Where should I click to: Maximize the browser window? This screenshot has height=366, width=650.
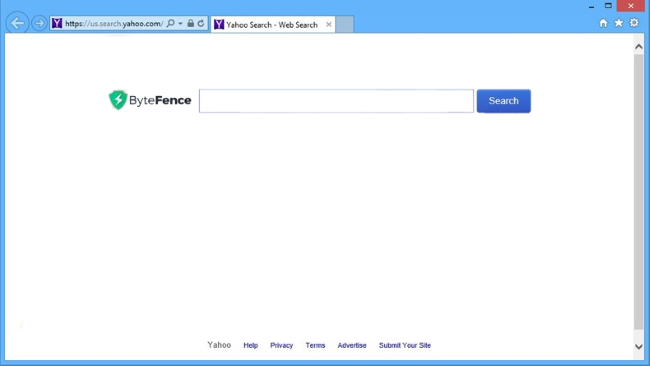(608, 6)
